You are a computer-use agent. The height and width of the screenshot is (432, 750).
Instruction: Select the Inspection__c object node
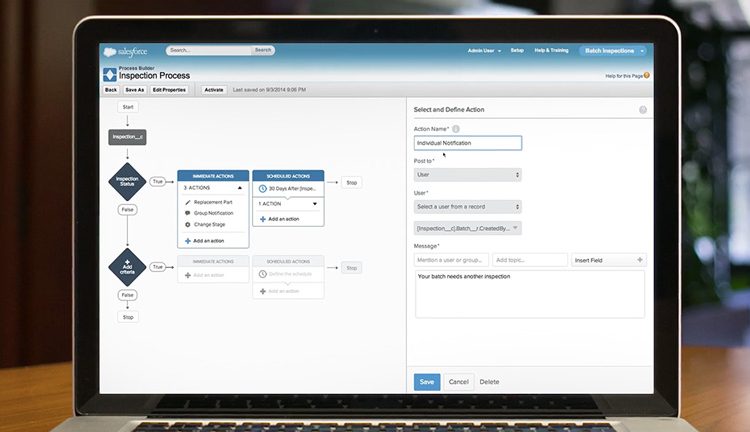127,137
